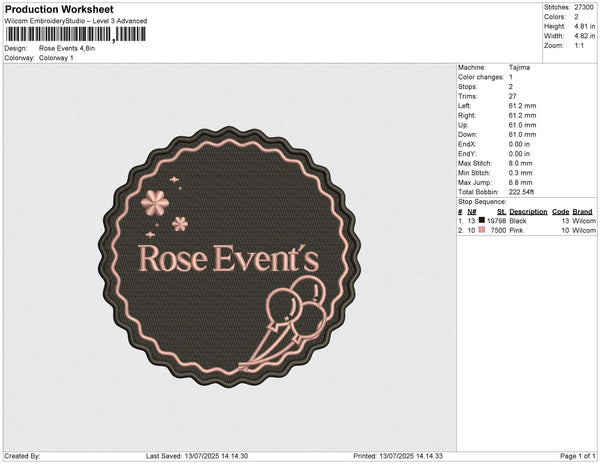The height and width of the screenshot is (464, 600).
Task: Click the Description column header
Action: (527, 212)
